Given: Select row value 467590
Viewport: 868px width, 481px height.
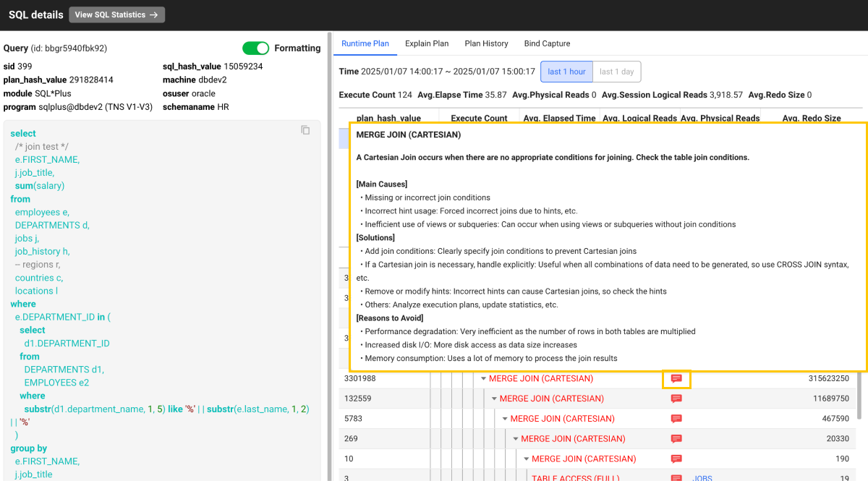Looking at the screenshot, I should click(836, 419).
